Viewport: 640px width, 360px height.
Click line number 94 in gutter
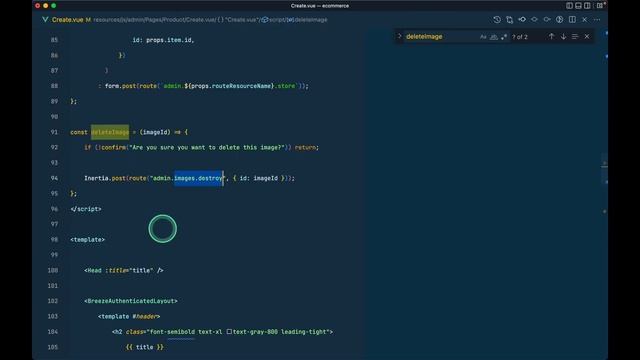tap(54, 178)
